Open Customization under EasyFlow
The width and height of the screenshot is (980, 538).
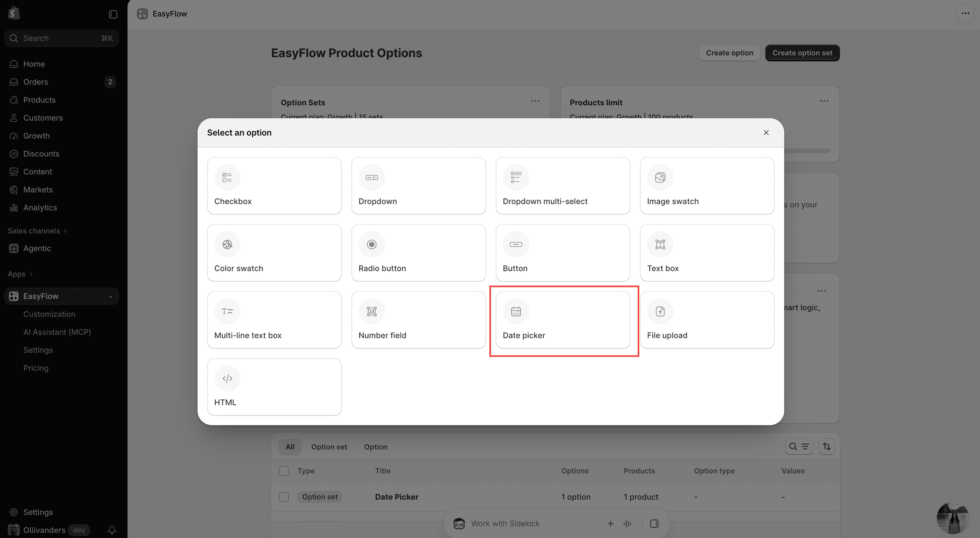point(49,314)
